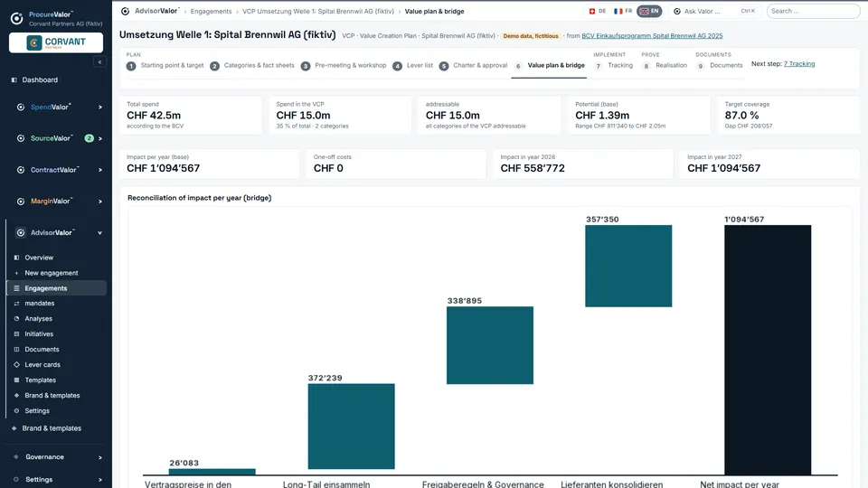The image size is (868, 488).
Task: Click the SourceValor badge showing 2
Action: [x=90, y=138]
